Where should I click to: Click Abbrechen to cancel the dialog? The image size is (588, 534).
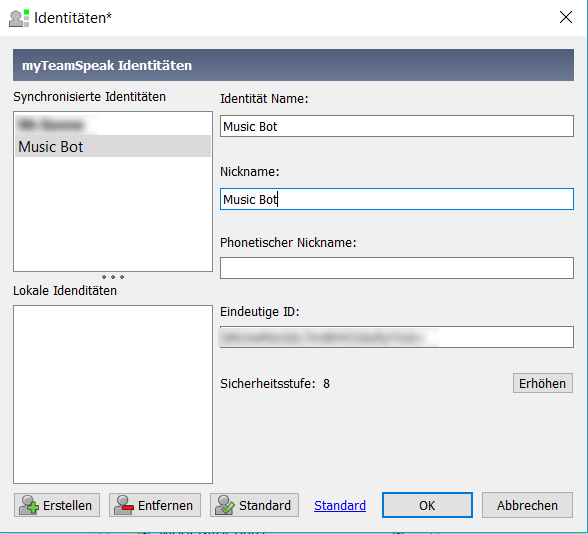[x=527, y=505]
